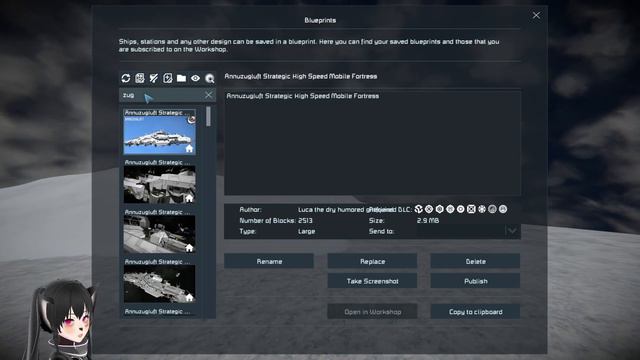
Task: Click the Delete button
Action: pos(476,261)
